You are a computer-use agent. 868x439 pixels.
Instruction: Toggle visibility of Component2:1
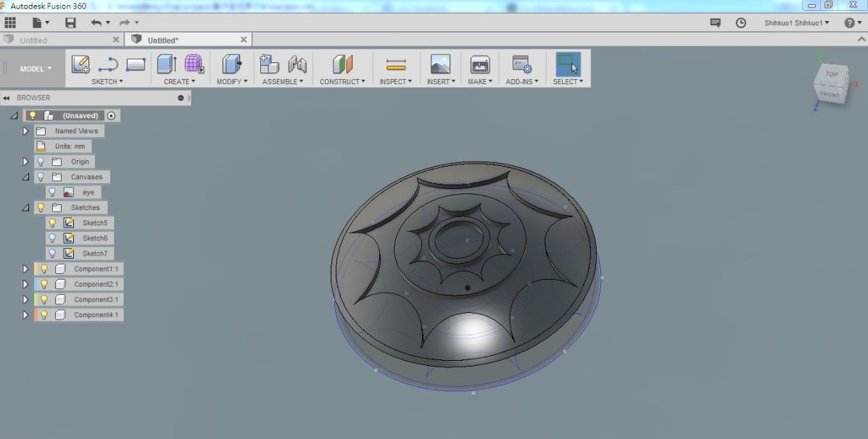(x=44, y=284)
